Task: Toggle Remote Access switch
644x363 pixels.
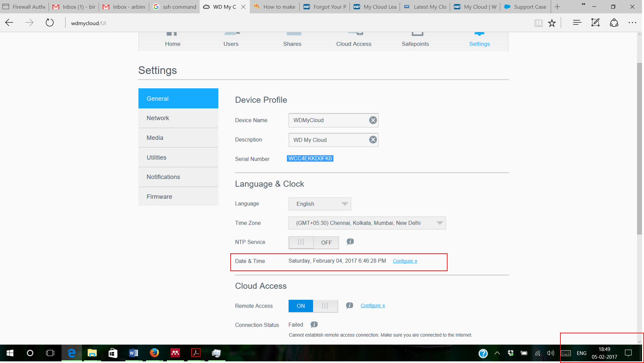Action: (x=313, y=306)
